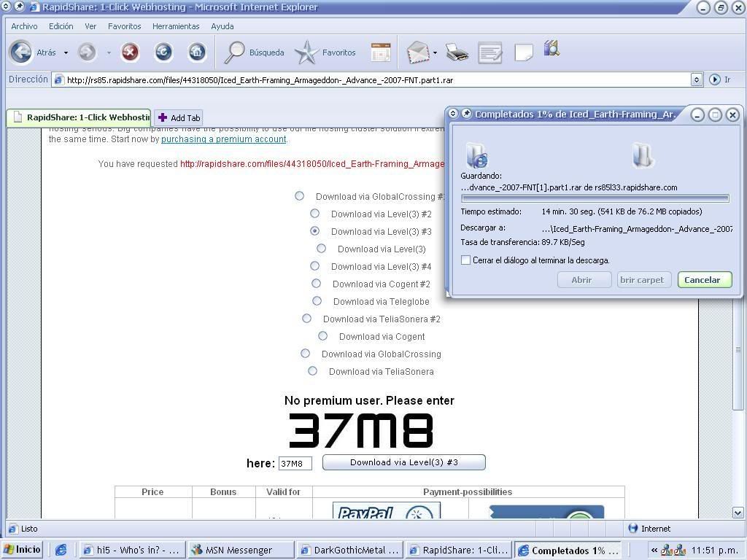Open address bar dropdown arrow

[697, 79]
